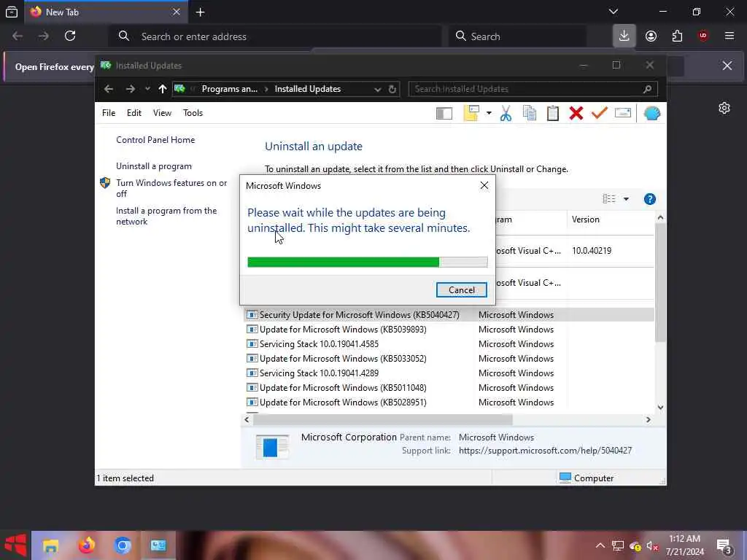Image resolution: width=747 pixels, height=560 pixels.
Task: Click the orange checkmark icon
Action: pyautogui.click(x=600, y=113)
